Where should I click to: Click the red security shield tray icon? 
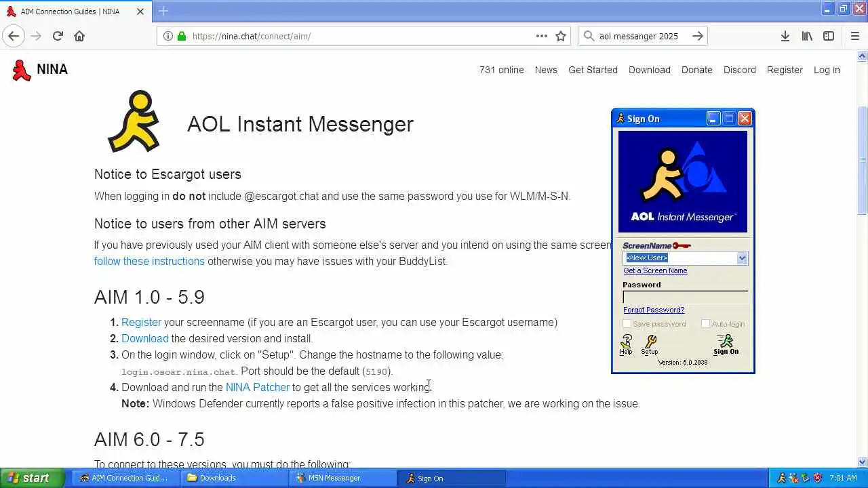818,478
